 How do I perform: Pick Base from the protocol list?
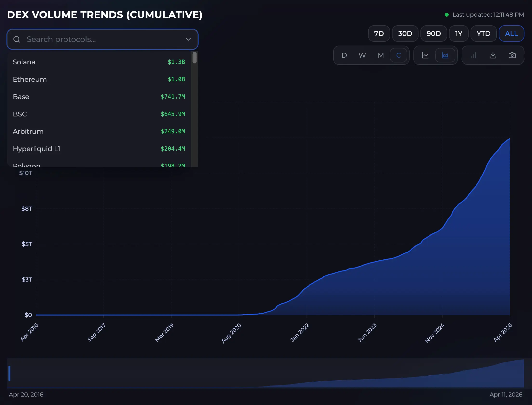[99, 97]
